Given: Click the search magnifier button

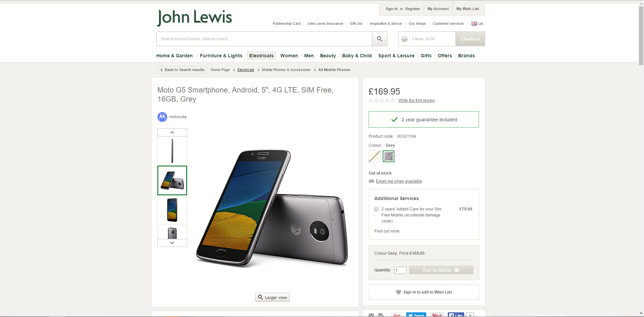Looking at the screenshot, I should pyautogui.click(x=379, y=39).
